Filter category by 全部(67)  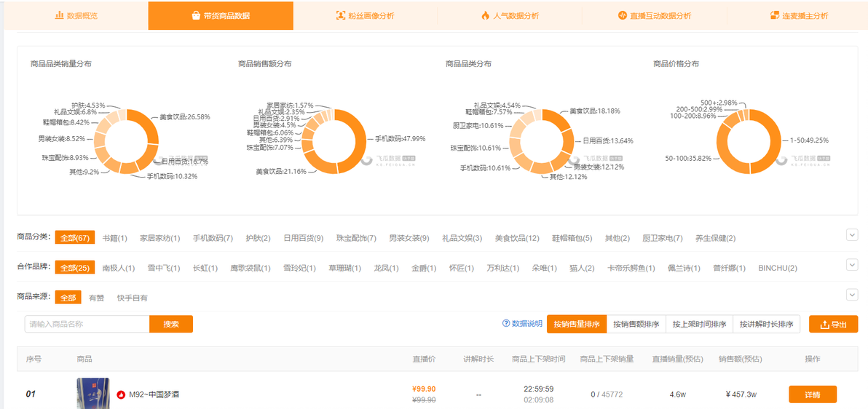click(x=75, y=238)
